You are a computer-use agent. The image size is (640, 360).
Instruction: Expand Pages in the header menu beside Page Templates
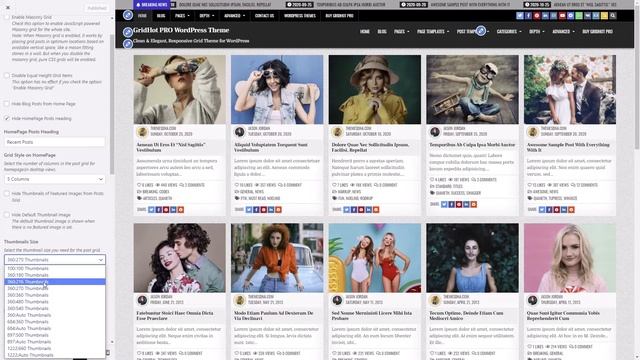point(402,31)
